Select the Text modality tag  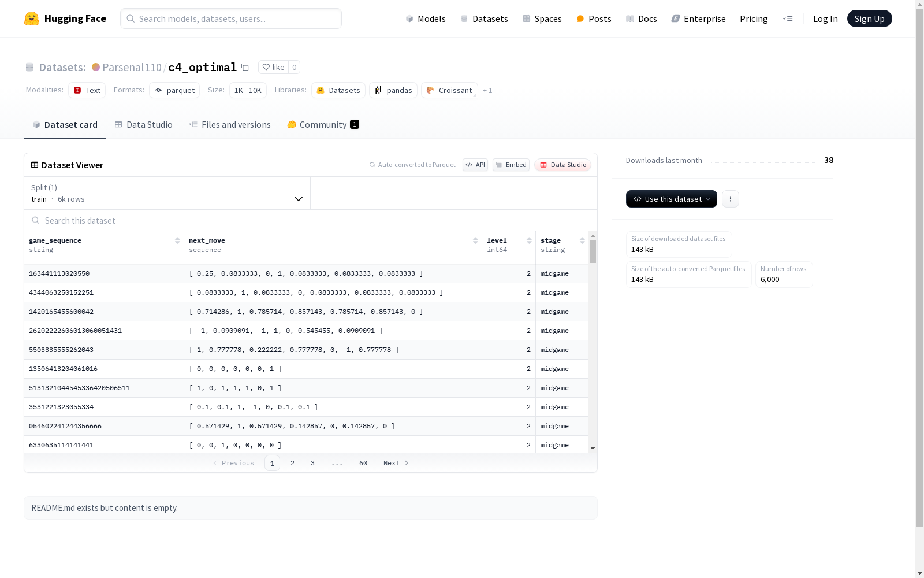(x=87, y=90)
